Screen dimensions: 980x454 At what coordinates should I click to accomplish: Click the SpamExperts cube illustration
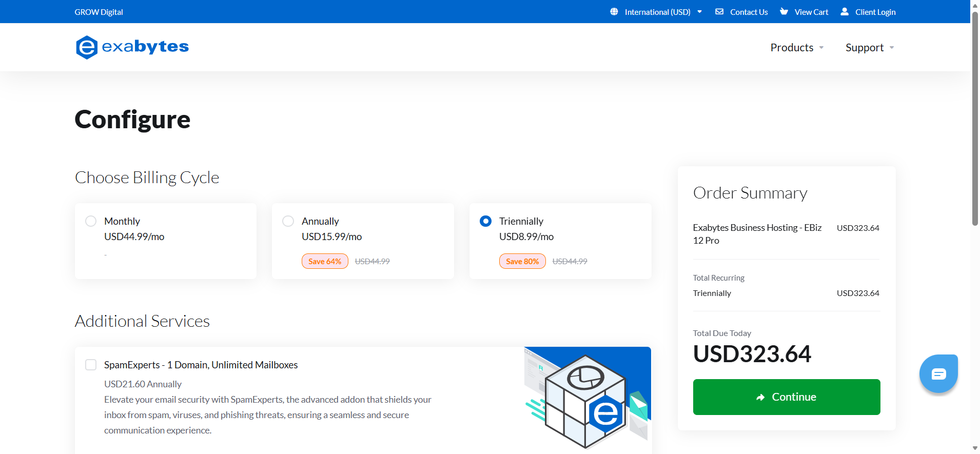587,399
